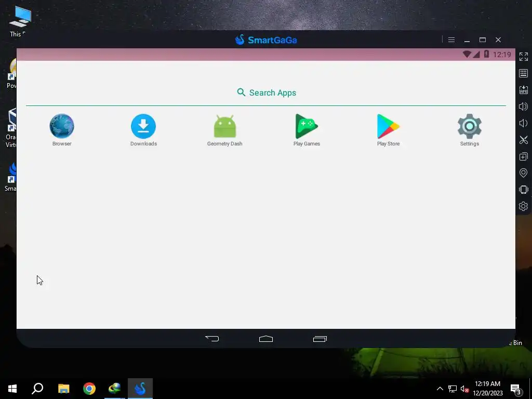Open the taskbar clock and date

coord(487,389)
